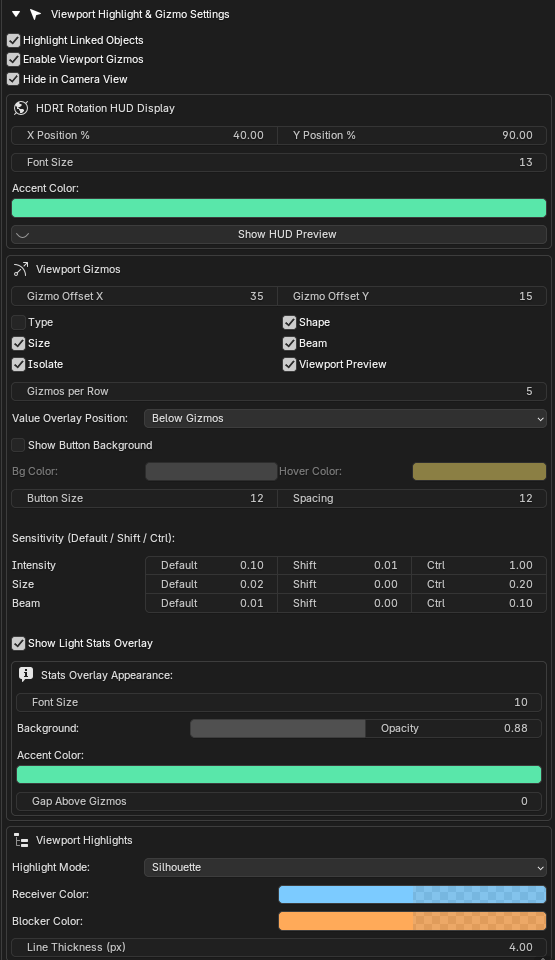Click the icon on Show HUD Preview button
The height and width of the screenshot is (960, 555).
[23, 234]
